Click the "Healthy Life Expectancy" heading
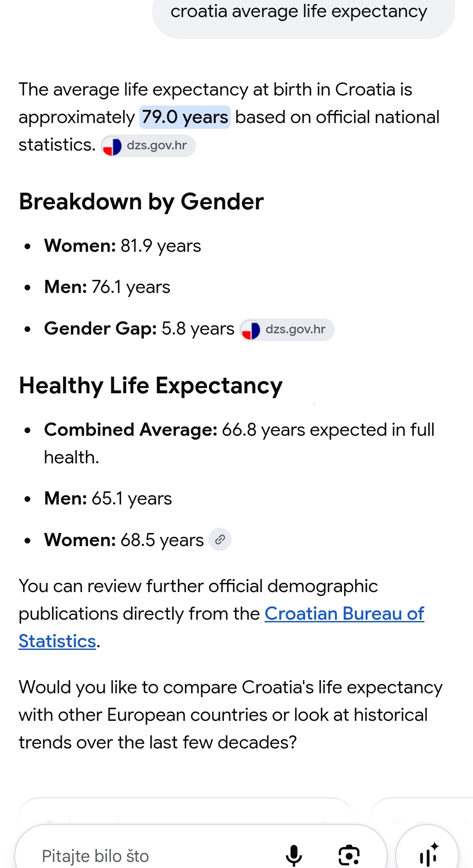This screenshot has height=868, width=473. point(151,386)
